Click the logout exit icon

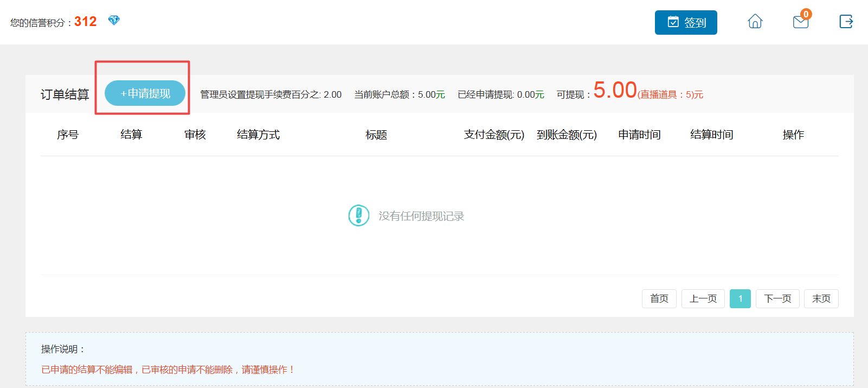pyautogui.click(x=846, y=22)
